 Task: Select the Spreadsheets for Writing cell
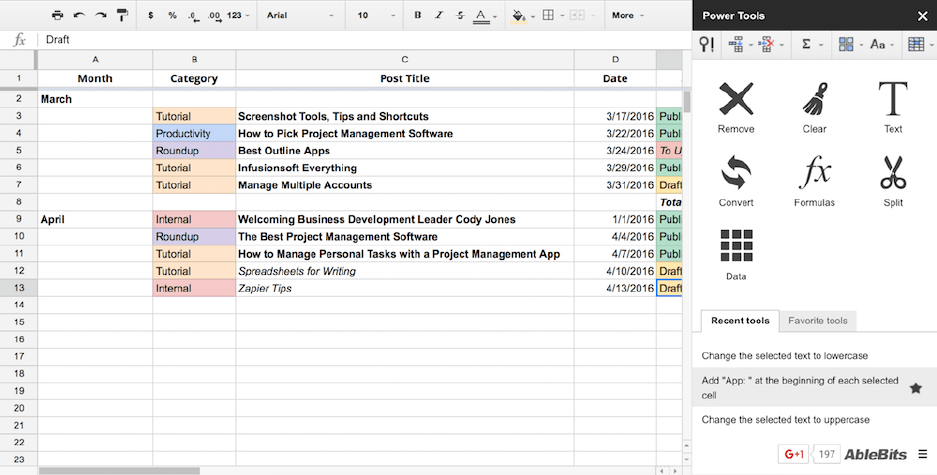pos(405,271)
